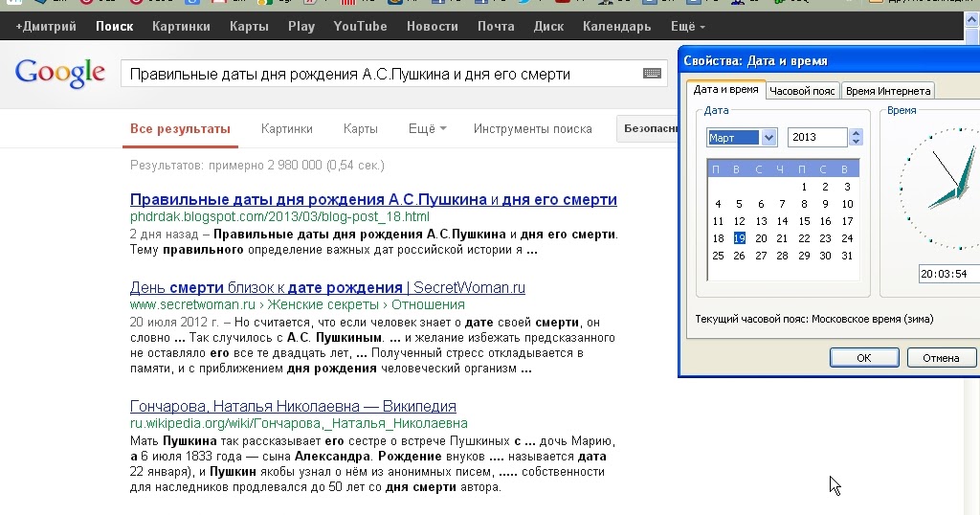The width and height of the screenshot is (980, 515).
Task: Open the on-screen keyboard icon in search box
Action: click(x=652, y=74)
